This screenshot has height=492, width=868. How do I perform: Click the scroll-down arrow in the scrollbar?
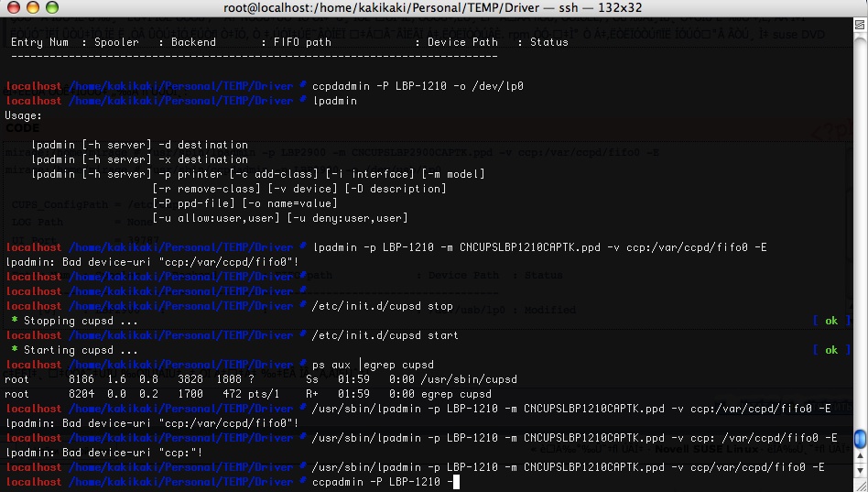tap(860, 471)
